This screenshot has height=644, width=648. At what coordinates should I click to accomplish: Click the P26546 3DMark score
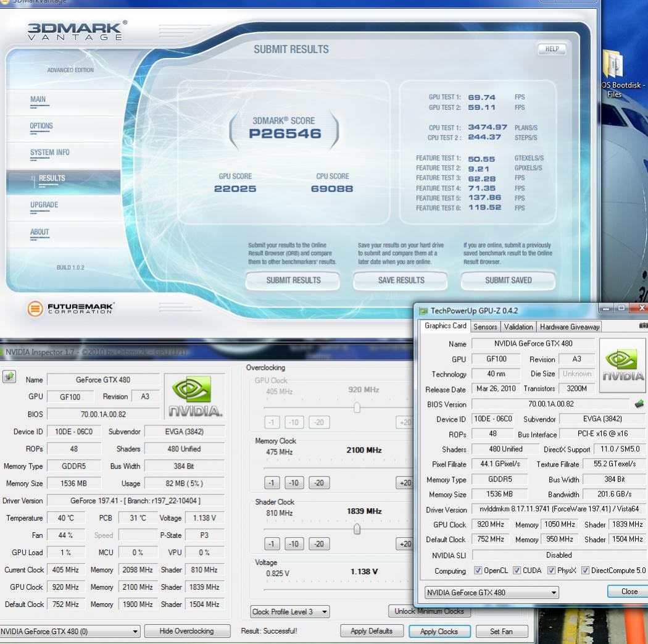click(x=285, y=133)
